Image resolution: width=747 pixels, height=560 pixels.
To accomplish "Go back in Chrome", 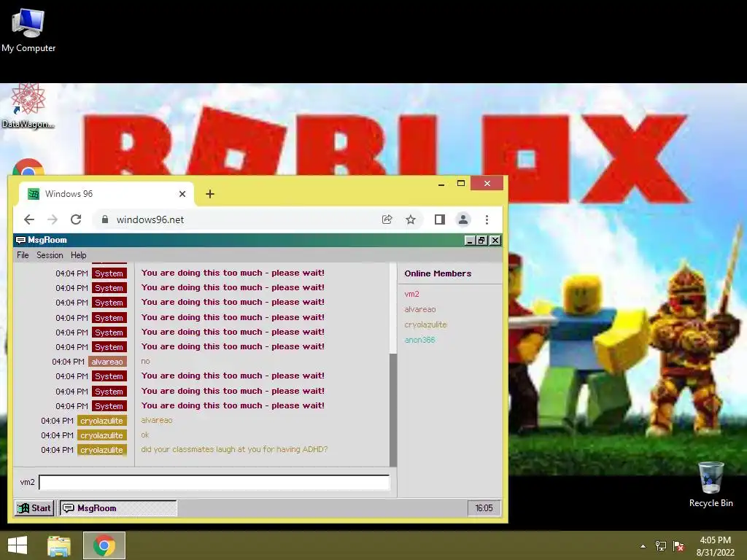I will (x=29, y=219).
